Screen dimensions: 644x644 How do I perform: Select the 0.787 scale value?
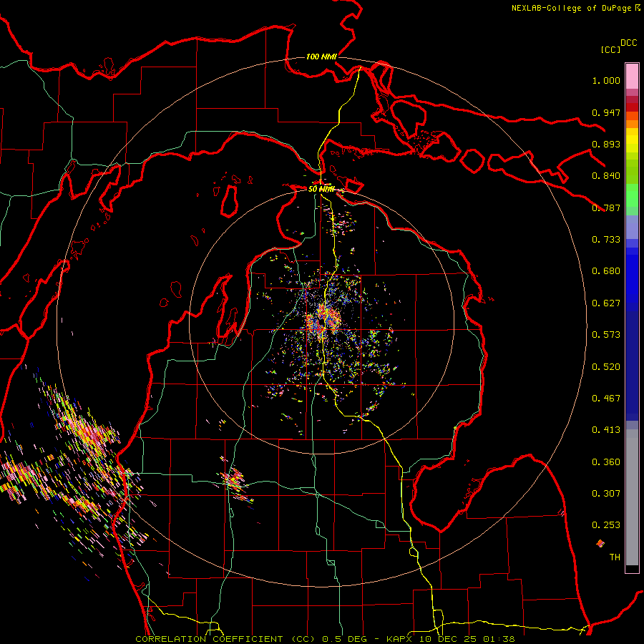(606, 208)
